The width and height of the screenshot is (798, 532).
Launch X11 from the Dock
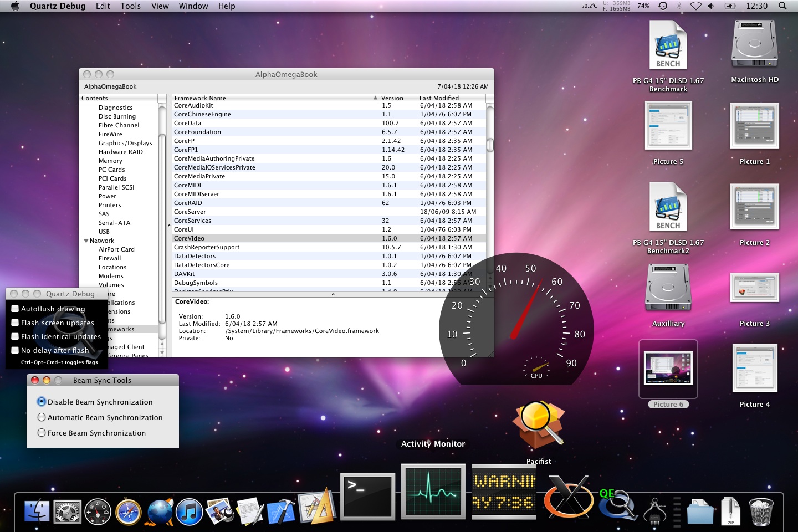[x=568, y=497]
